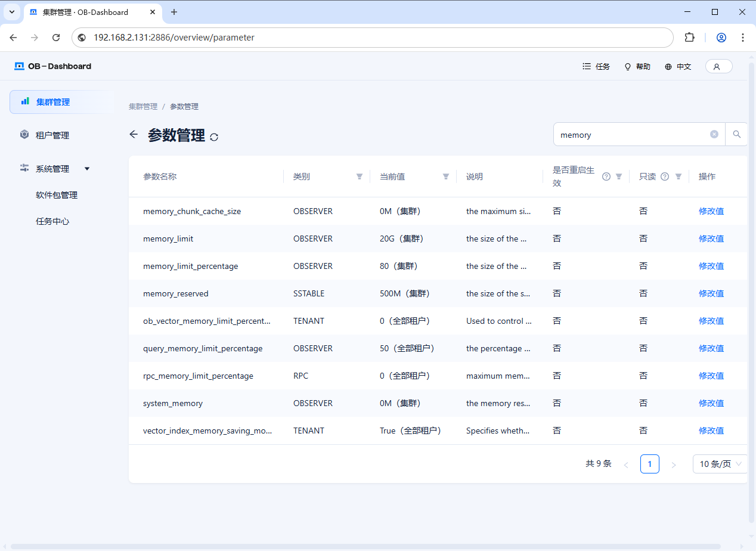This screenshot has height=551, width=756.
Task: Open browser extensions puzzle icon
Action: click(689, 38)
